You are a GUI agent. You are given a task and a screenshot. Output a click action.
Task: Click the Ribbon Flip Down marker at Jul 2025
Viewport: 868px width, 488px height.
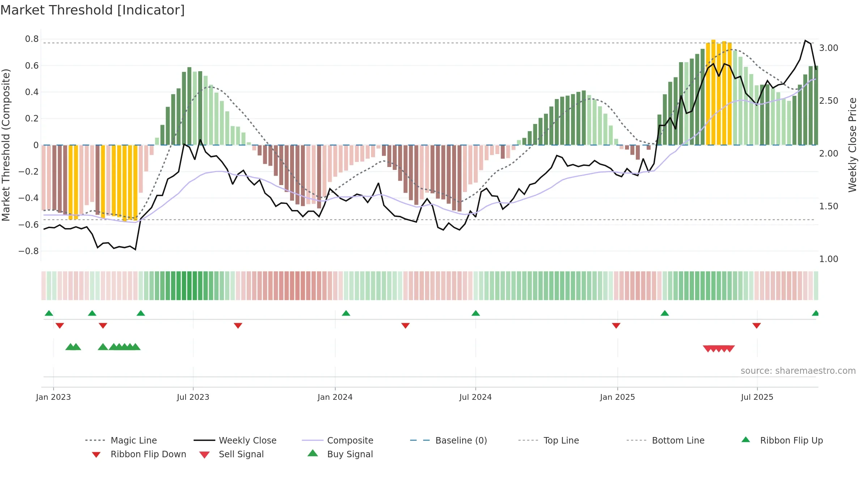(757, 326)
